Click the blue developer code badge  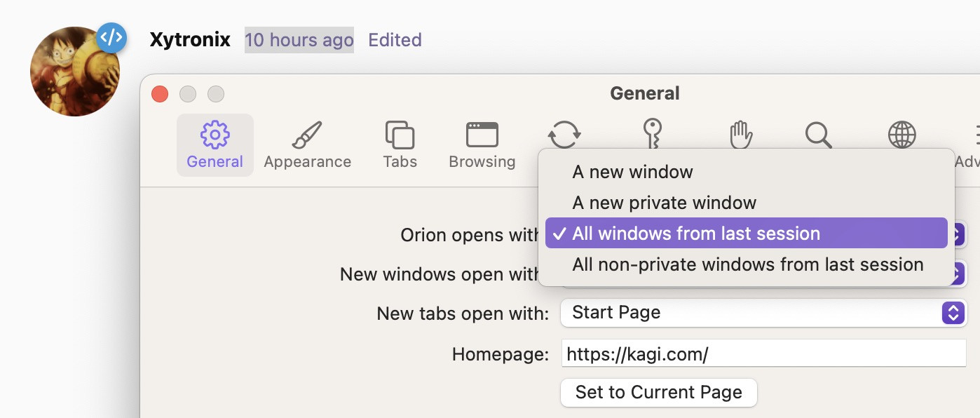pyautogui.click(x=111, y=38)
